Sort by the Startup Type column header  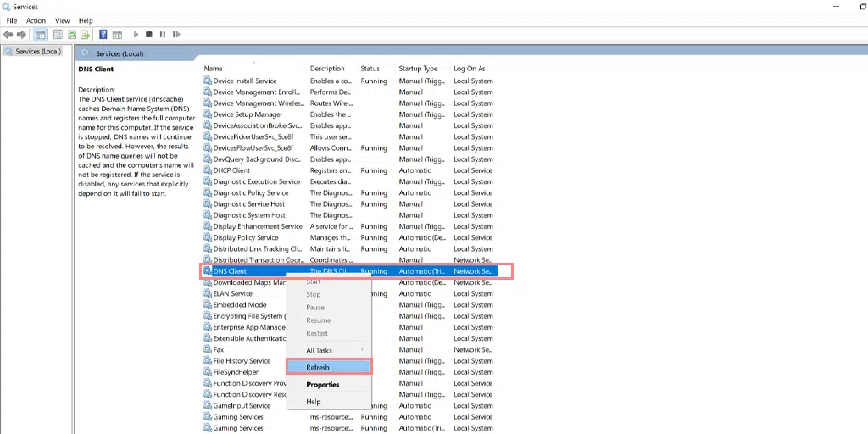point(423,69)
